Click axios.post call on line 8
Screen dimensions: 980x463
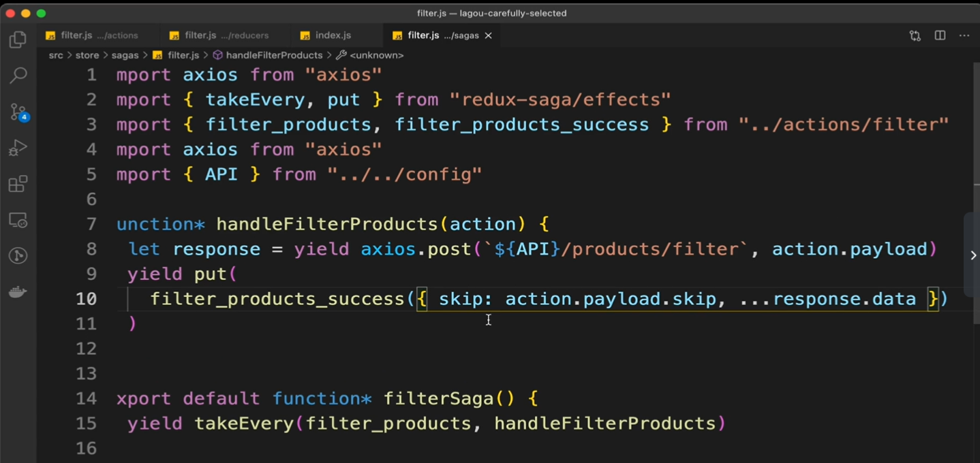click(416, 249)
